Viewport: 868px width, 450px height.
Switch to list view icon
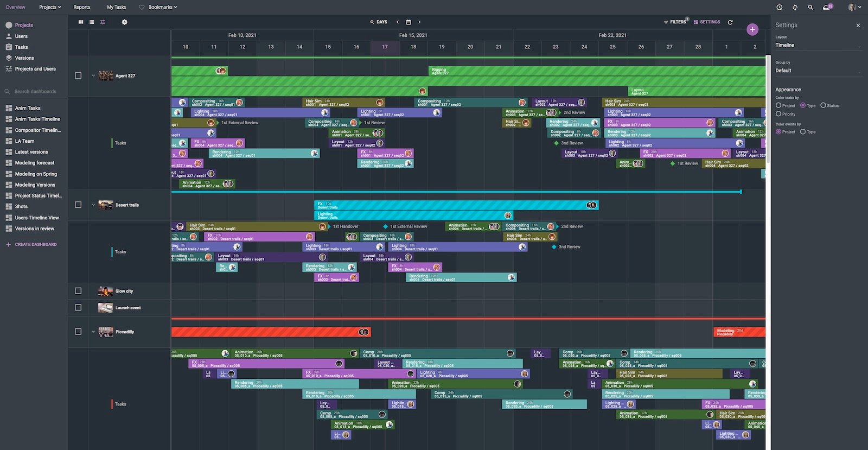[92, 22]
